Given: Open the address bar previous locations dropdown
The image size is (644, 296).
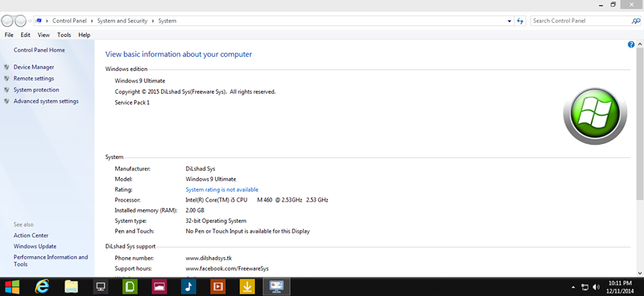Looking at the screenshot, I should click(510, 21).
